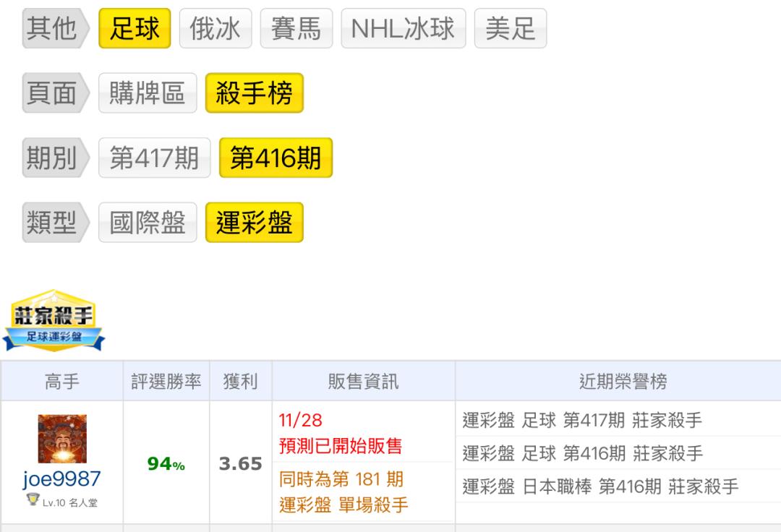This screenshot has width=781, height=532.
Task: Select the 賽馬 sport filter
Action: point(296,28)
